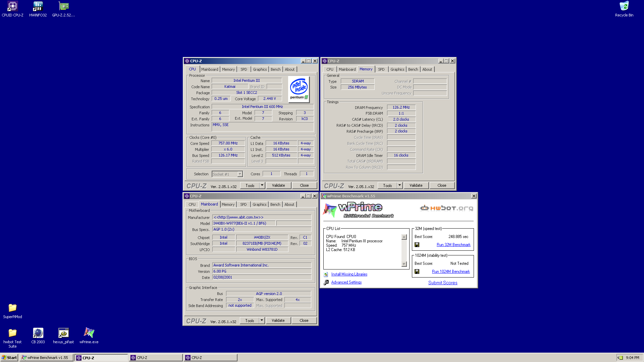Open the Tools dropdown arrow in the CPU window
This screenshot has width=644, height=362.
pos(262,185)
